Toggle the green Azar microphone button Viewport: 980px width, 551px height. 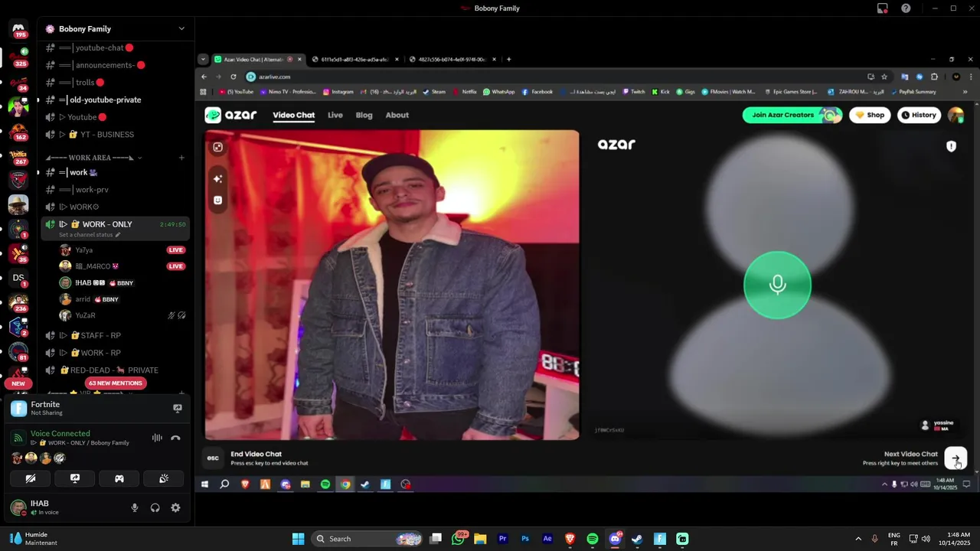pos(777,285)
